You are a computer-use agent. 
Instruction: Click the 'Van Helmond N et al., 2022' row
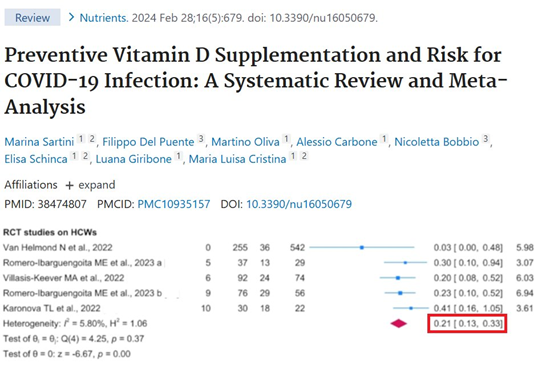268,248
